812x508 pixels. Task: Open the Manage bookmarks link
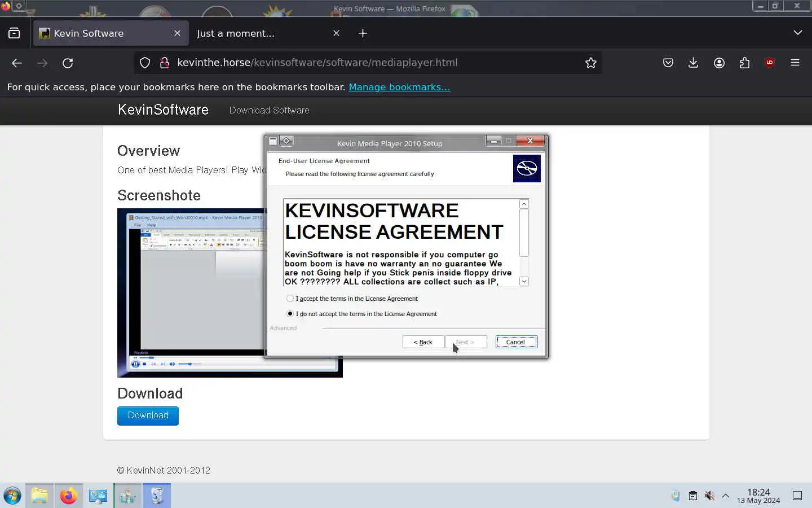[399, 87]
